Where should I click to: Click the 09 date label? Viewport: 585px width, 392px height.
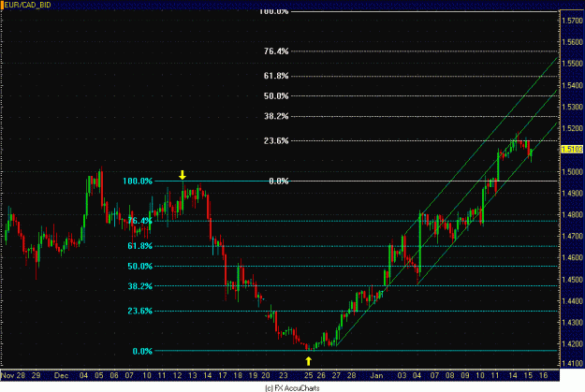coord(465,375)
